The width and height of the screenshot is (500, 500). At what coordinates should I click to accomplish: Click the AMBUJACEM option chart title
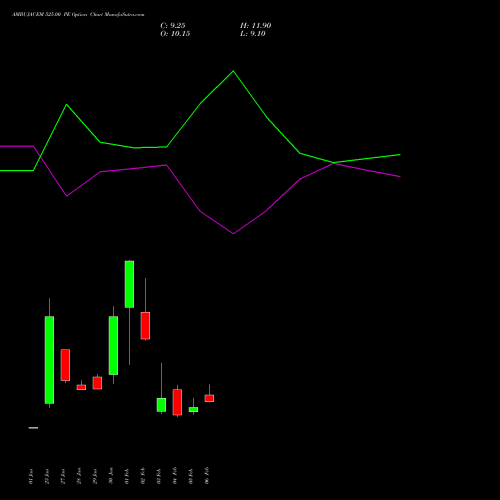coord(78,15)
